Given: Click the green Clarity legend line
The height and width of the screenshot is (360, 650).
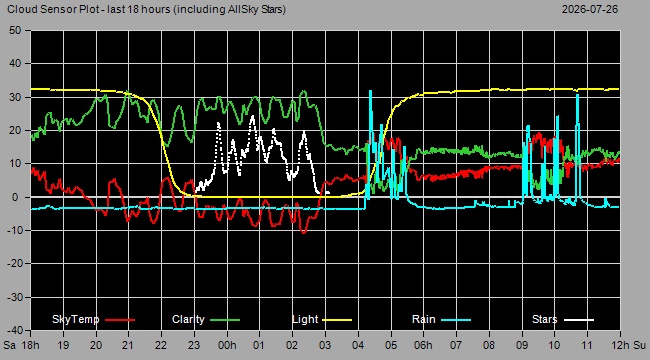Looking at the screenshot, I should click(x=225, y=320).
